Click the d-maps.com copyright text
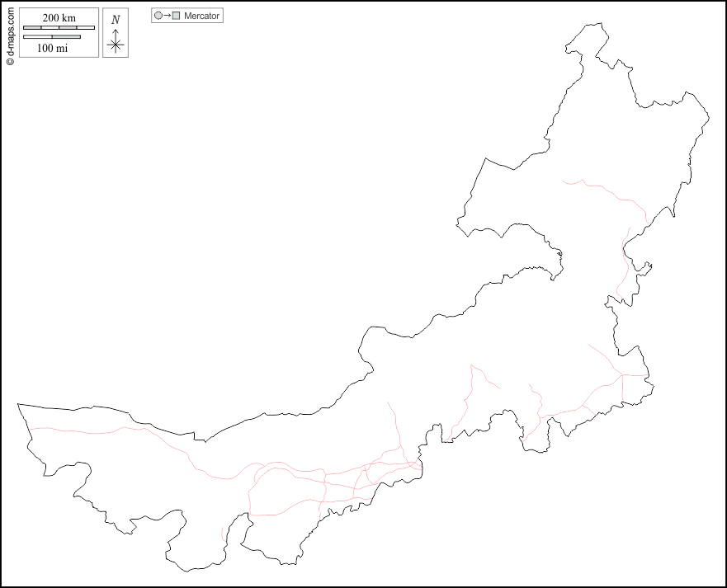This screenshot has width=727, height=588. 10,33
